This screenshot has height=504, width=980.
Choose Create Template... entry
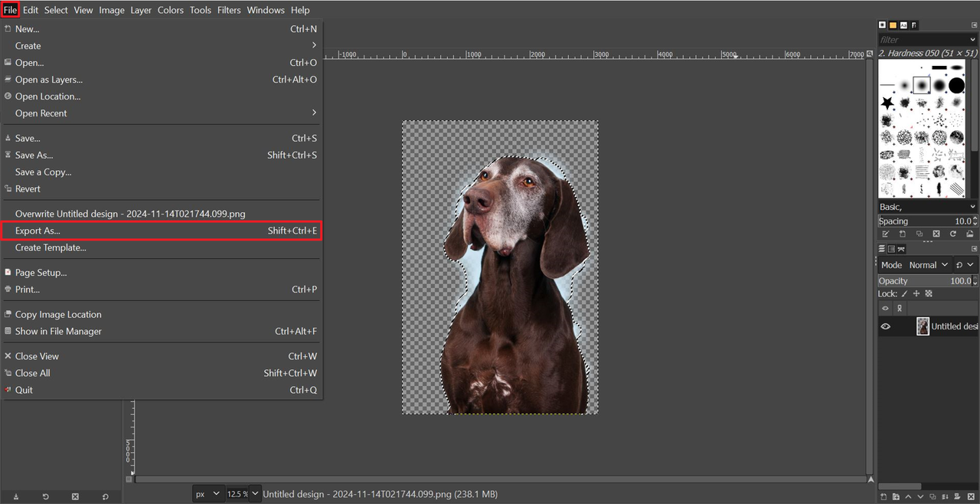(x=162, y=247)
